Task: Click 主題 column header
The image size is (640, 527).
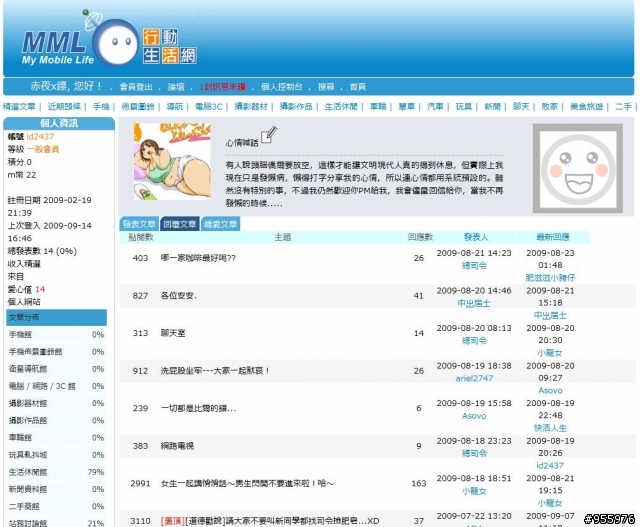Action: [x=282, y=237]
